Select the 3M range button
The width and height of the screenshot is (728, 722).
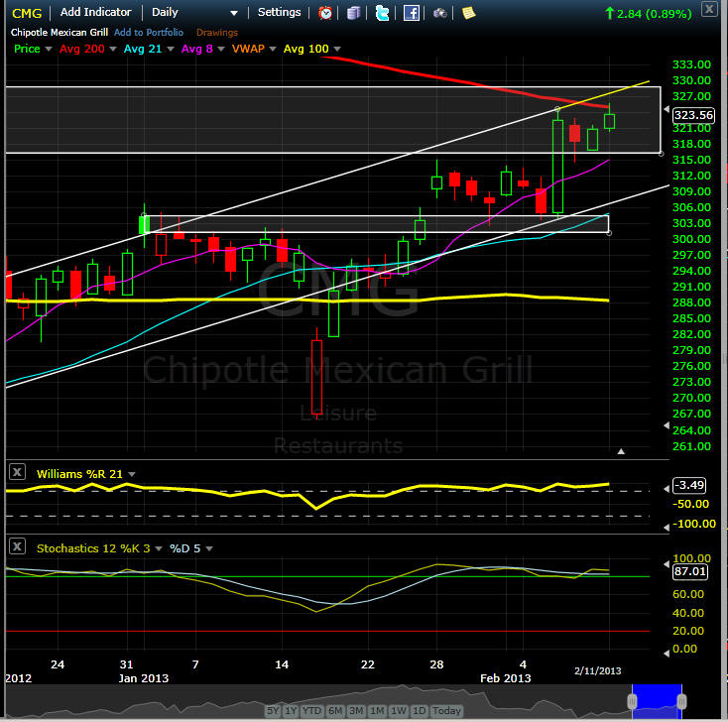click(x=356, y=710)
